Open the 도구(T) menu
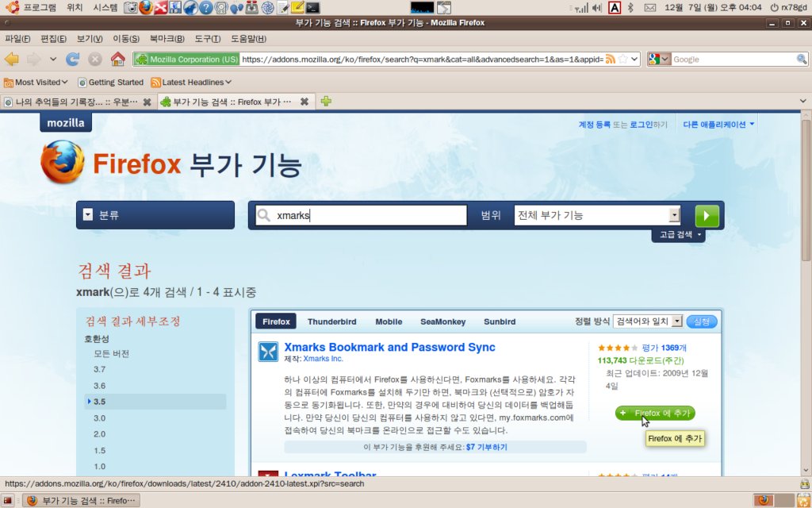 207,39
